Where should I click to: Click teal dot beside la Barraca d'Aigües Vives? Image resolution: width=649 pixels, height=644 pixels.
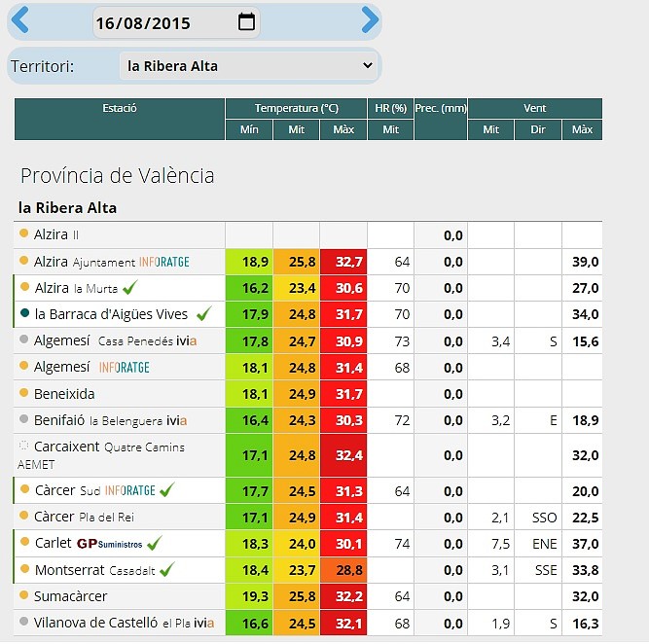pyautogui.click(x=25, y=313)
